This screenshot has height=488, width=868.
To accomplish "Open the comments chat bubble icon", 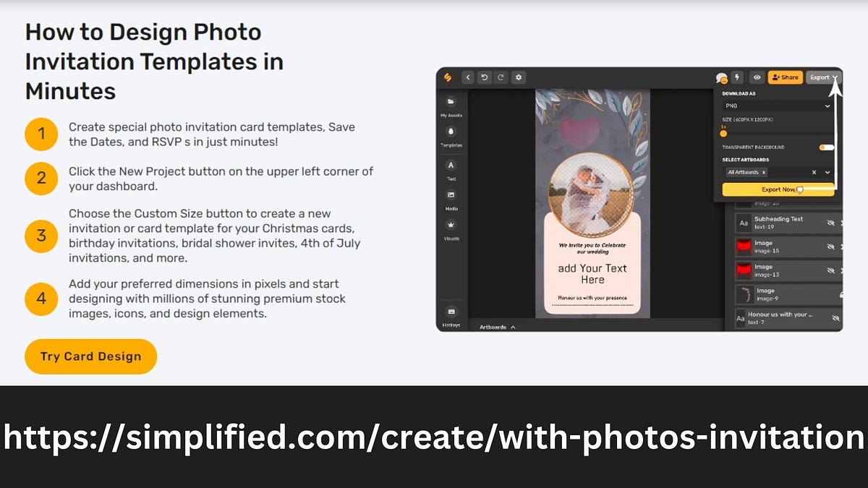I will (x=721, y=77).
